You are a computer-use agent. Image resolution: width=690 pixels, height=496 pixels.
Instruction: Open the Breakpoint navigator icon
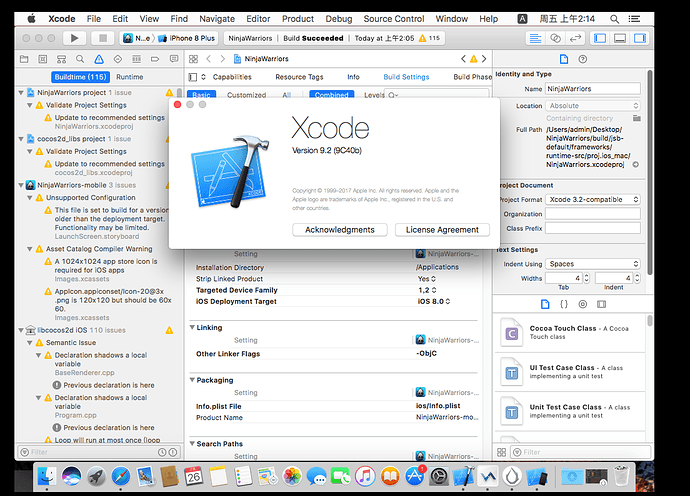click(x=155, y=59)
